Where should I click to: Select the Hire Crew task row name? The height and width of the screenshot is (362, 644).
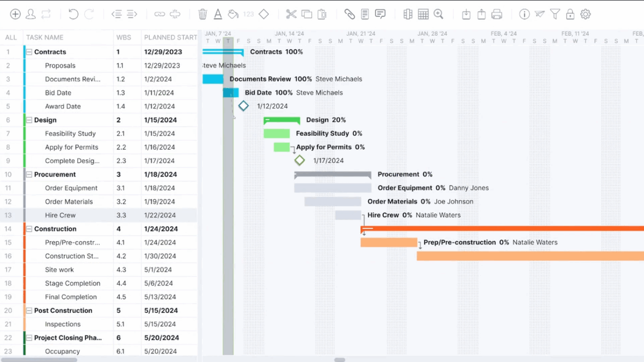pos(60,215)
